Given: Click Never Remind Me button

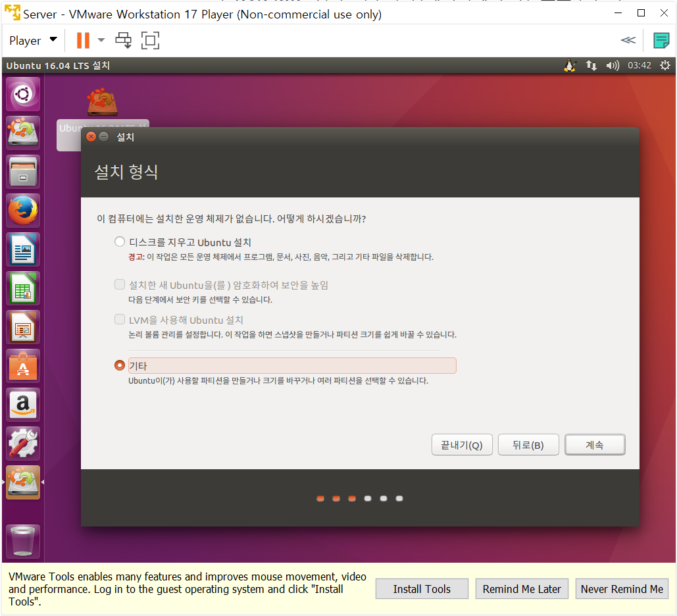Looking at the screenshot, I should pyautogui.click(x=622, y=589).
